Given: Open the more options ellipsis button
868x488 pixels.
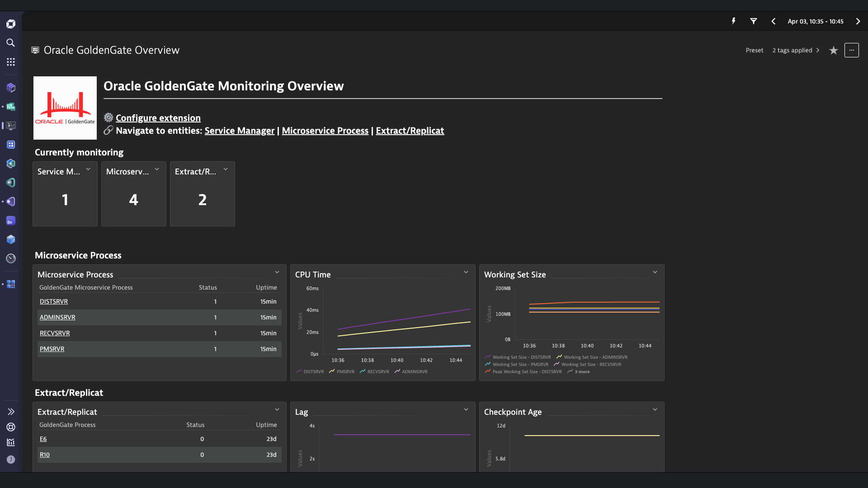Looking at the screenshot, I should click(x=852, y=50).
